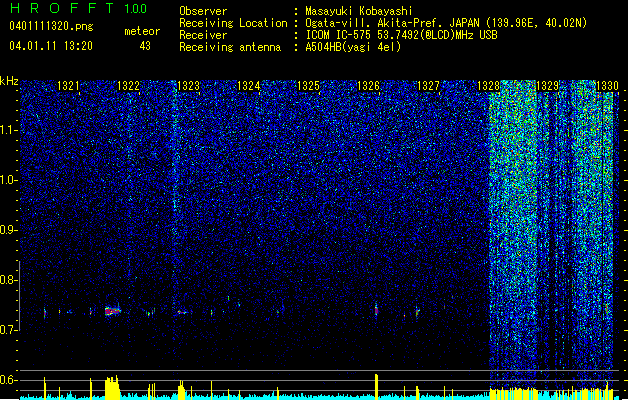The width and height of the screenshot is (629, 400).
Task: Click the 1325 time marker
Action: pyautogui.click(x=308, y=86)
